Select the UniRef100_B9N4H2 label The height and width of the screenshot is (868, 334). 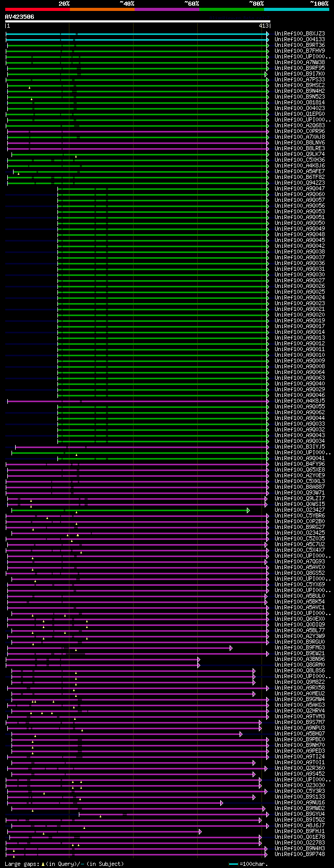point(300,91)
